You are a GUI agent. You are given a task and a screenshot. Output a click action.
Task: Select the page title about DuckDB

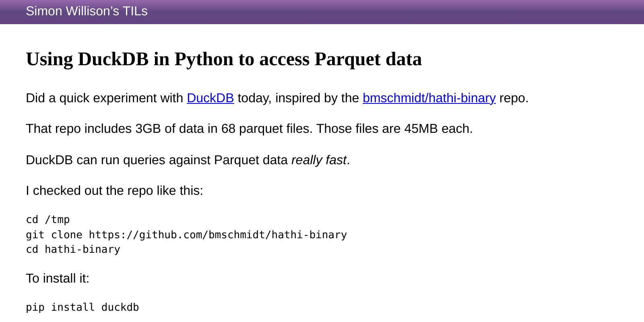223,59
